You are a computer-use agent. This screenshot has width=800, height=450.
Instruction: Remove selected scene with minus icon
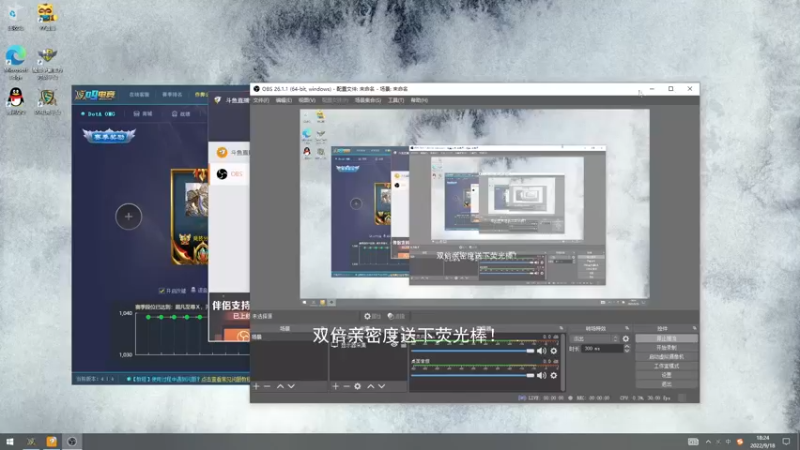pyautogui.click(x=267, y=386)
